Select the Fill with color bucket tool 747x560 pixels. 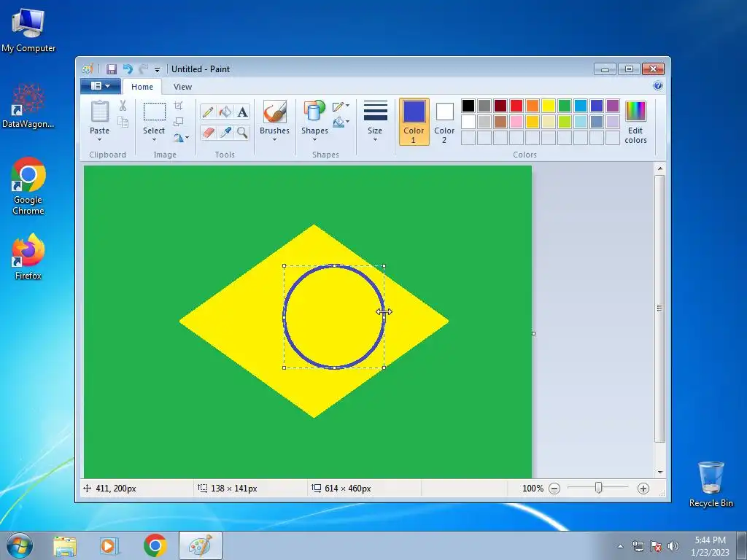[225, 112]
